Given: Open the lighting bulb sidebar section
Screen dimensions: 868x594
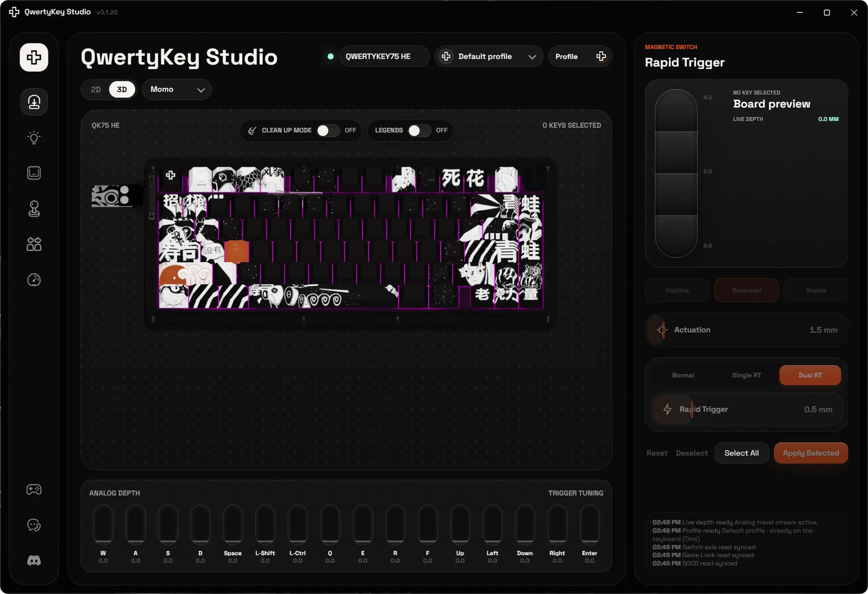Looking at the screenshot, I should 34,138.
